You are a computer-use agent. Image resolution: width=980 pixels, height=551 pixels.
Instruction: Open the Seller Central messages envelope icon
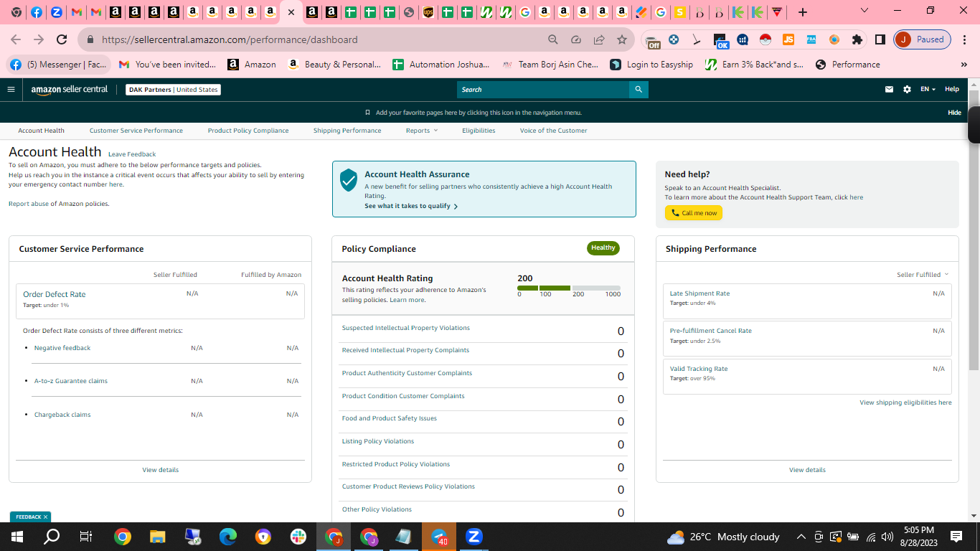[x=890, y=90]
